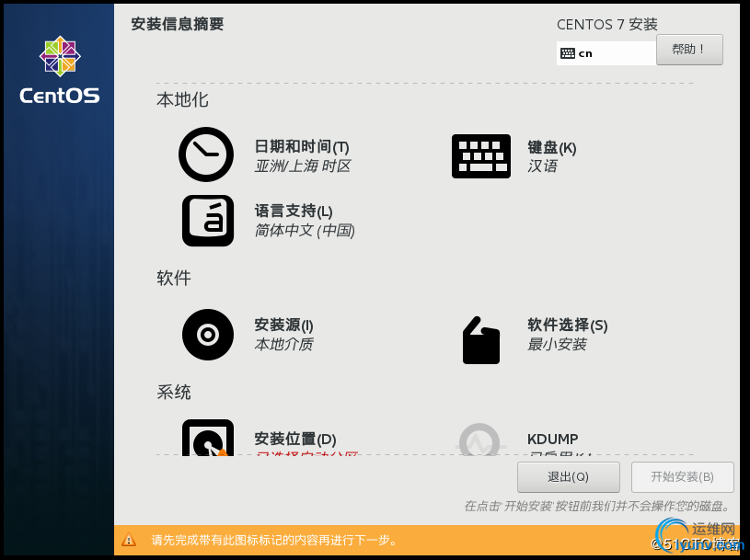Screen dimensions: 750x560
Task: Click the CENTOS 7 安装 header text
Action: (x=607, y=25)
